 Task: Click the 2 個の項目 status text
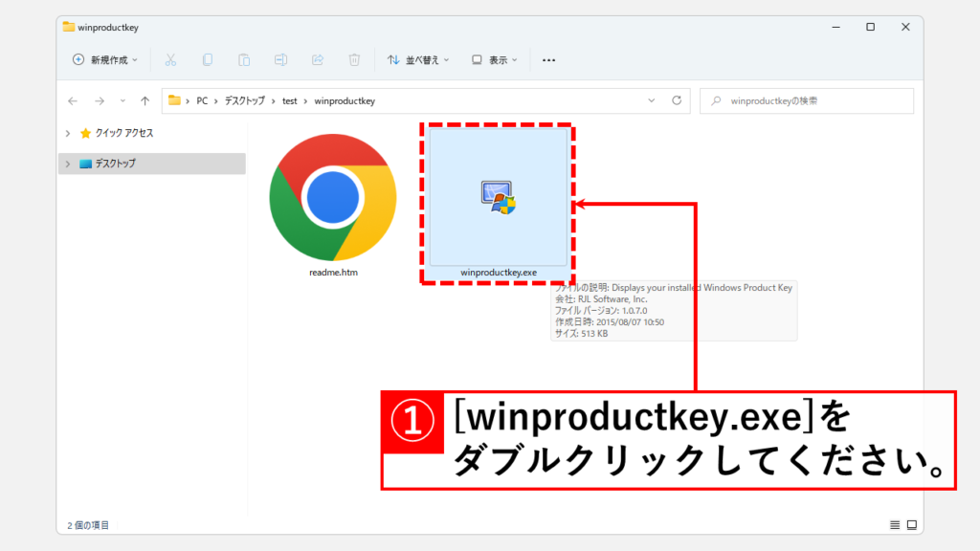coord(88,525)
